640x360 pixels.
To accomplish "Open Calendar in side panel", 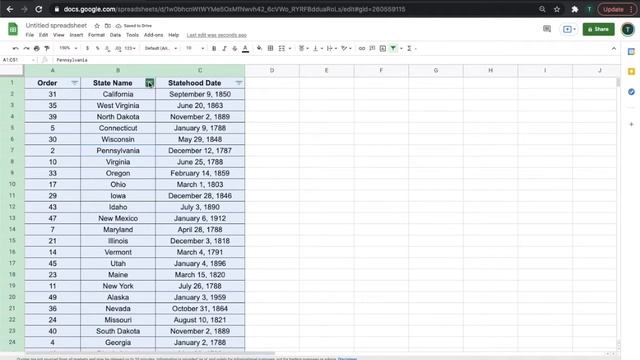I will (631, 52).
